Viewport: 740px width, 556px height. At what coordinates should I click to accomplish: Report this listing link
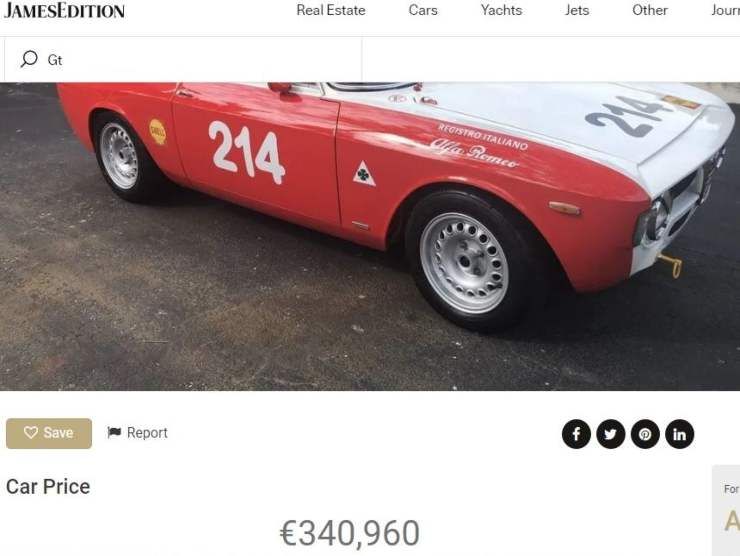pos(137,433)
